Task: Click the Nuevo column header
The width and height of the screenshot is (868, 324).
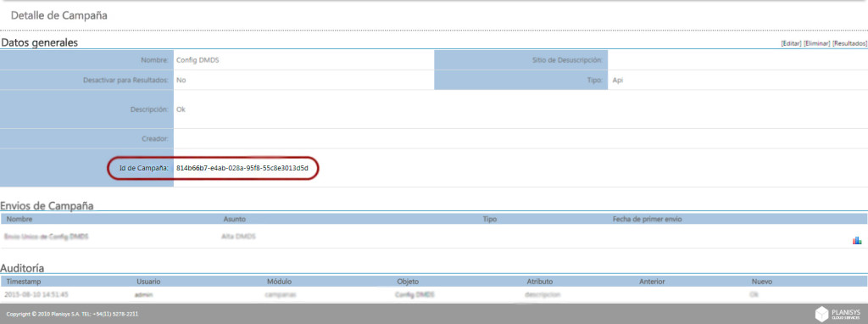Action: (x=762, y=282)
